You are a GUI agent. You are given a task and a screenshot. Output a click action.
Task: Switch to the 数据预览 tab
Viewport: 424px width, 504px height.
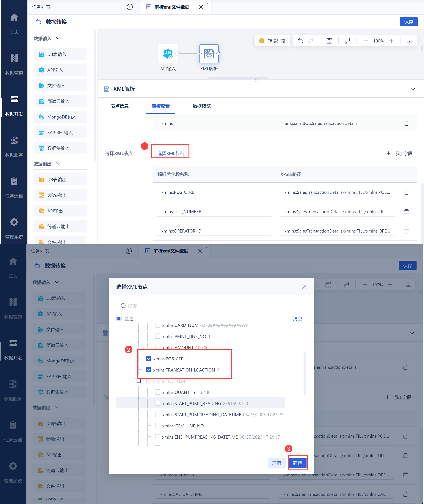(x=201, y=106)
